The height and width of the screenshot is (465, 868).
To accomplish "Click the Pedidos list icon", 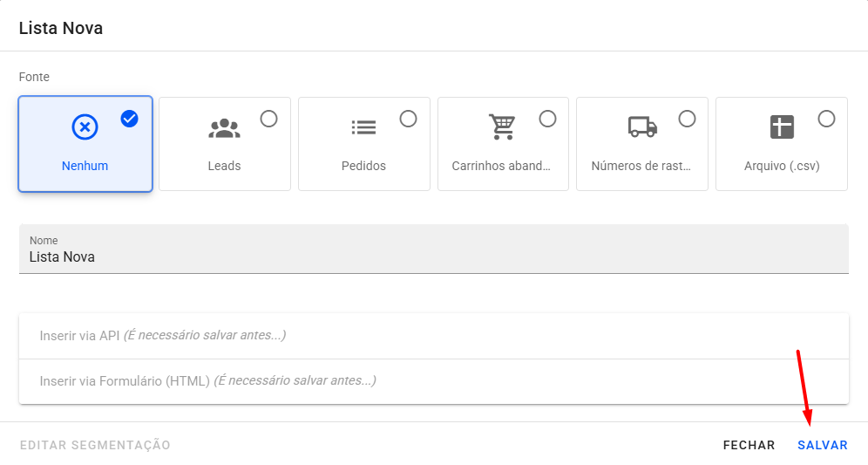I will point(363,127).
